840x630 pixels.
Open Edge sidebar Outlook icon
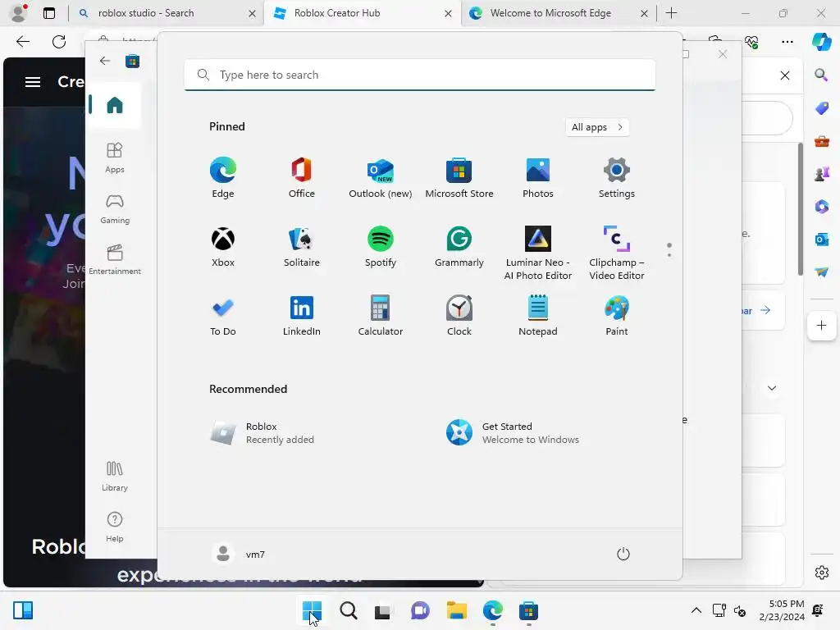(822, 239)
